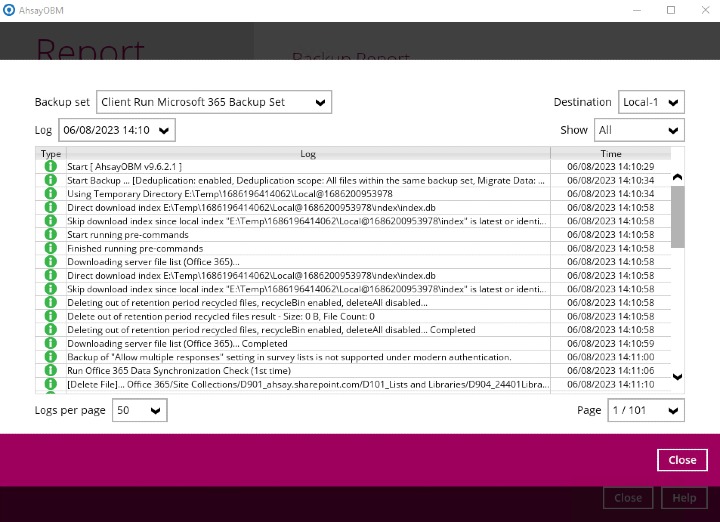Click the dimmed Help button
The image size is (720, 522).
(684, 498)
